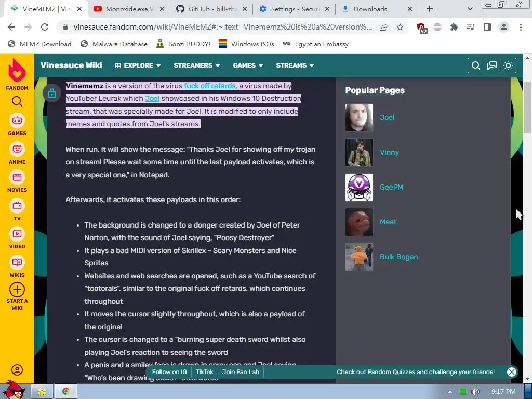
Task: Open the TV section in Fandom sidebar
Action: 17,210
